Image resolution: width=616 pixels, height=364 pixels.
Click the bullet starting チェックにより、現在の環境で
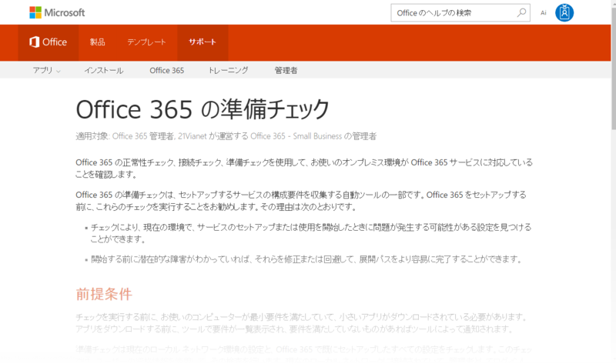coord(311,233)
